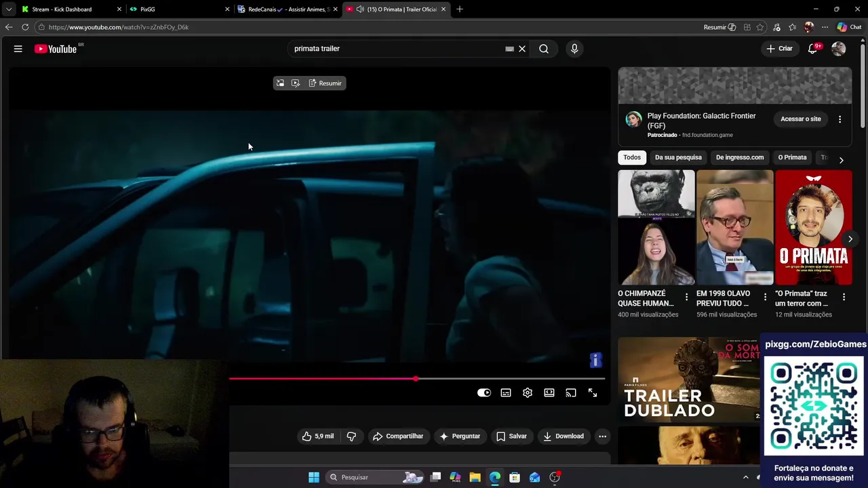Open the YouTube hamburger guide menu
868x488 pixels.
18,49
